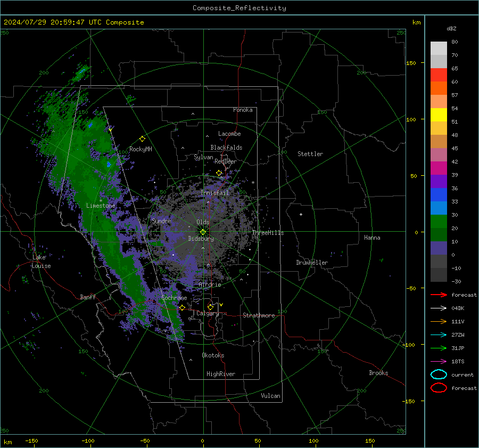
Task: Click the Limestone label
Action: pos(101,206)
